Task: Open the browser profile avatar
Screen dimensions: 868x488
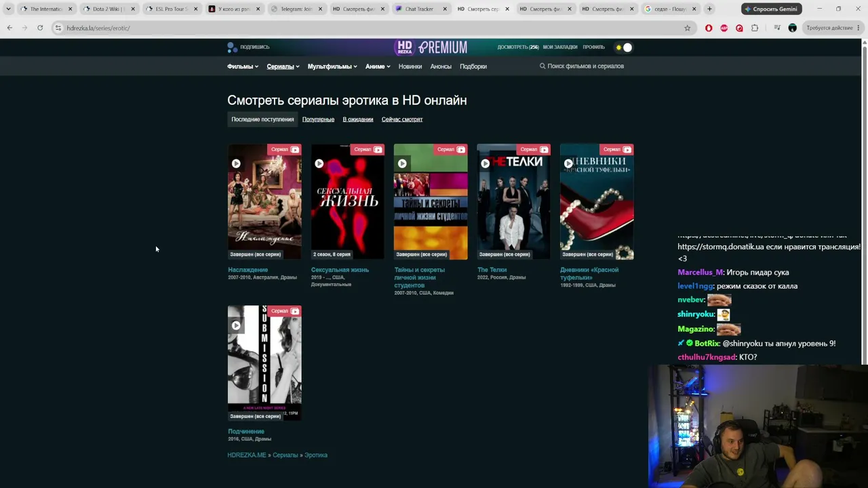Action: tap(792, 28)
